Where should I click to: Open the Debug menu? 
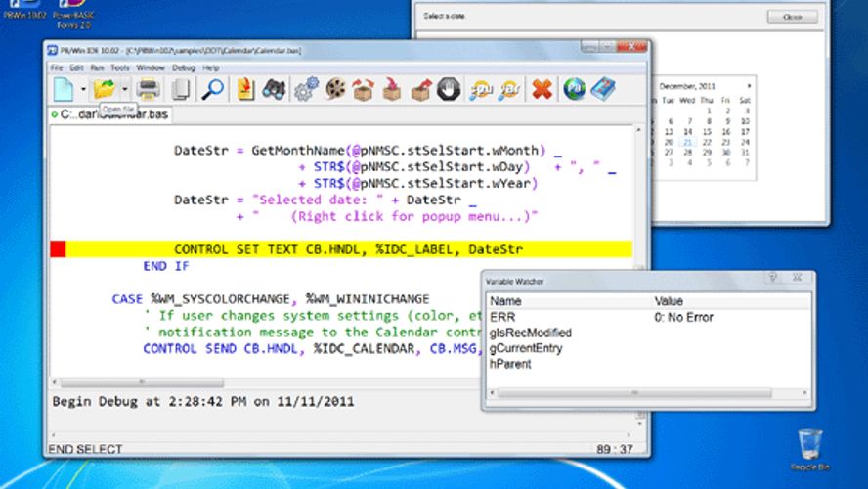pyautogui.click(x=184, y=68)
